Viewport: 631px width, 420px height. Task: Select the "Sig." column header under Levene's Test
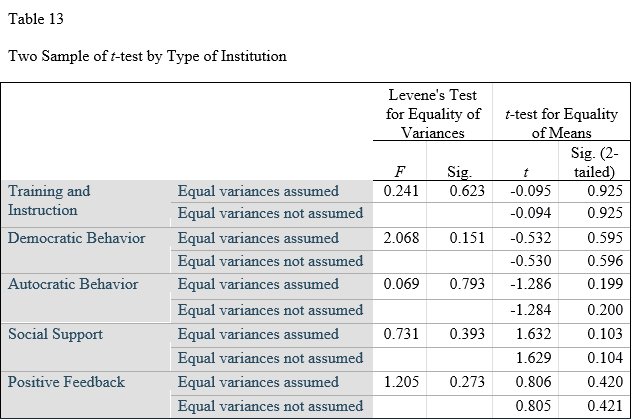click(459, 172)
